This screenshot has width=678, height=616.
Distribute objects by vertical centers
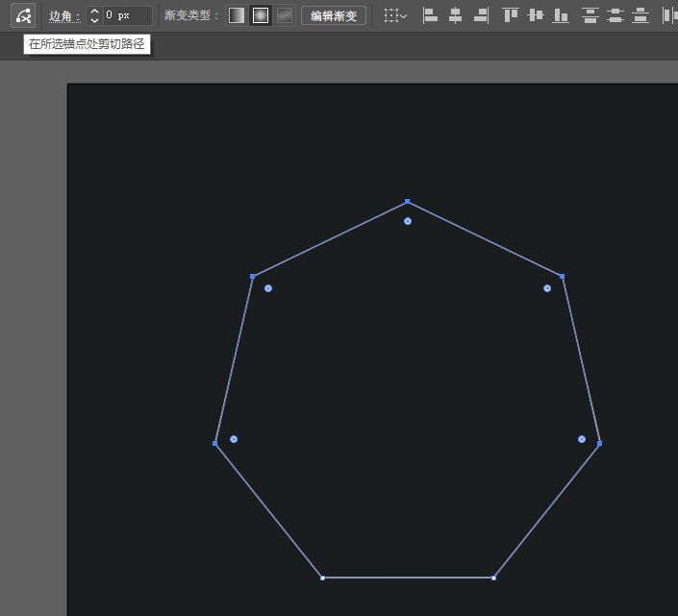(615, 16)
